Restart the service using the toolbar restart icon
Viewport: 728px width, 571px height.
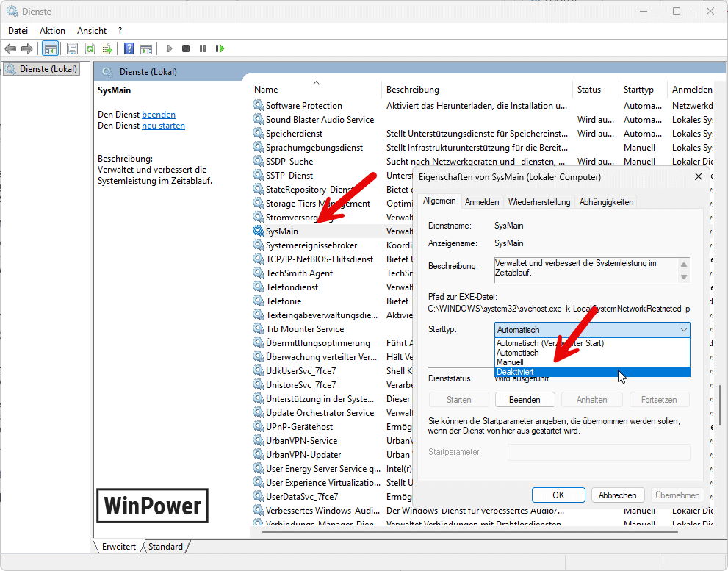(220, 49)
